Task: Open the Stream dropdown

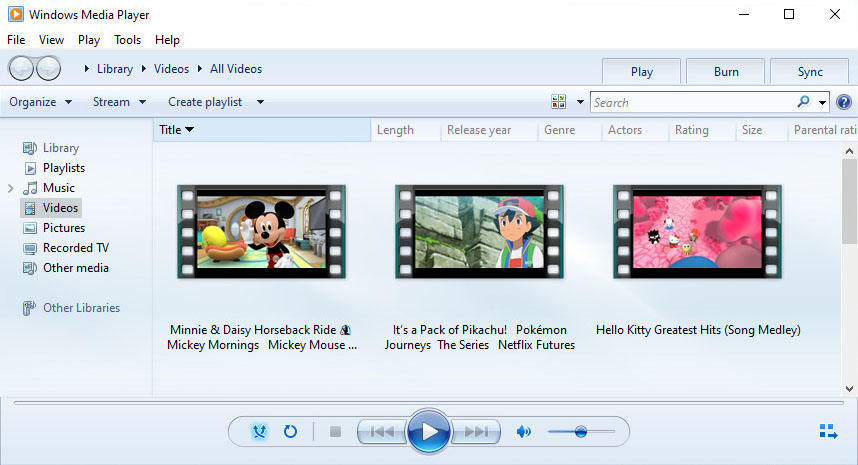Action: [119, 102]
